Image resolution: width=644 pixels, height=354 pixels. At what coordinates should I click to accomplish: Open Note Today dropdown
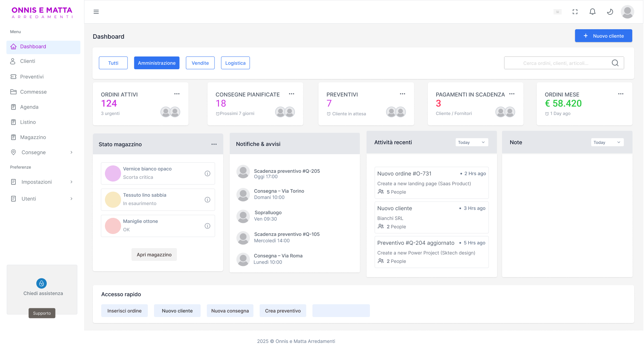(607, 143)
